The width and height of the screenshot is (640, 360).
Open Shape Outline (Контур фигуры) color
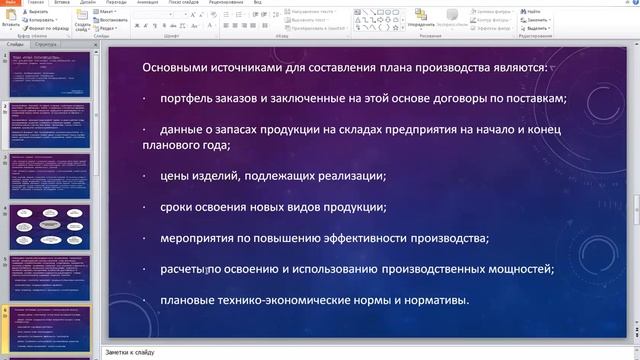pos(491,20)
